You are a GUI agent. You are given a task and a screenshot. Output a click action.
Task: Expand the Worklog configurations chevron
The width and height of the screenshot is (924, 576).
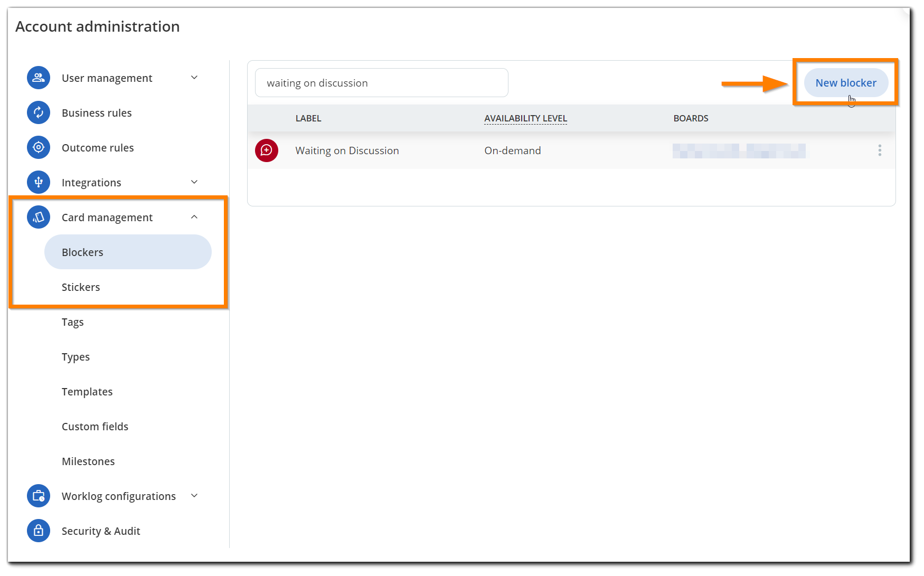pos(194,496)
